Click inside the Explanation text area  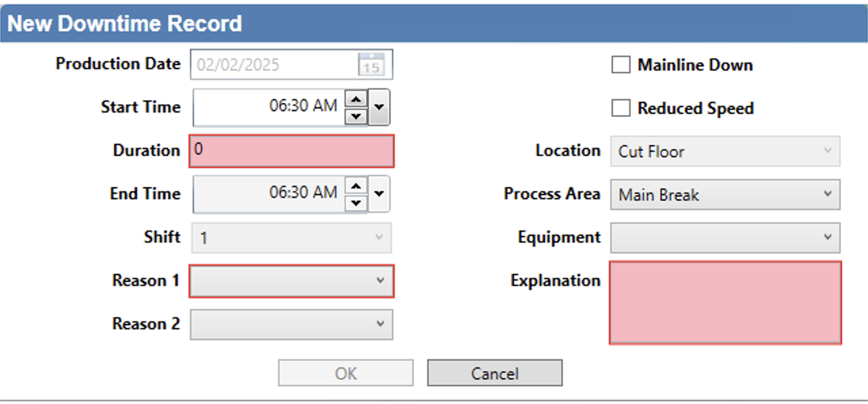coord(725,302)
